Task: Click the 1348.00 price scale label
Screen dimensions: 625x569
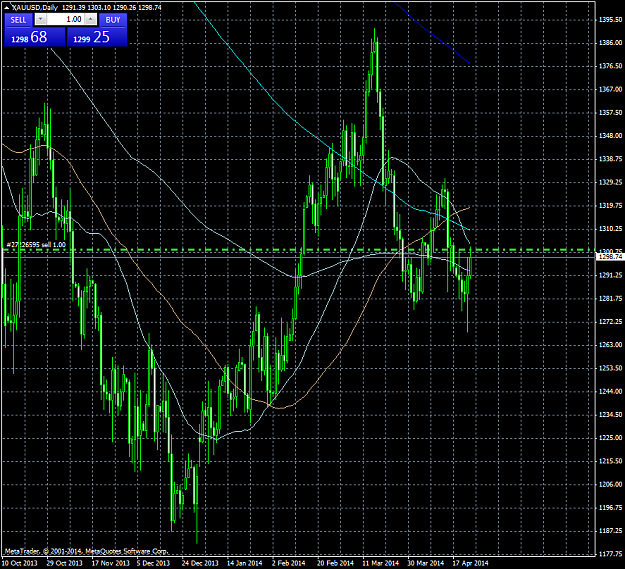Action: (x=611, y=136)
